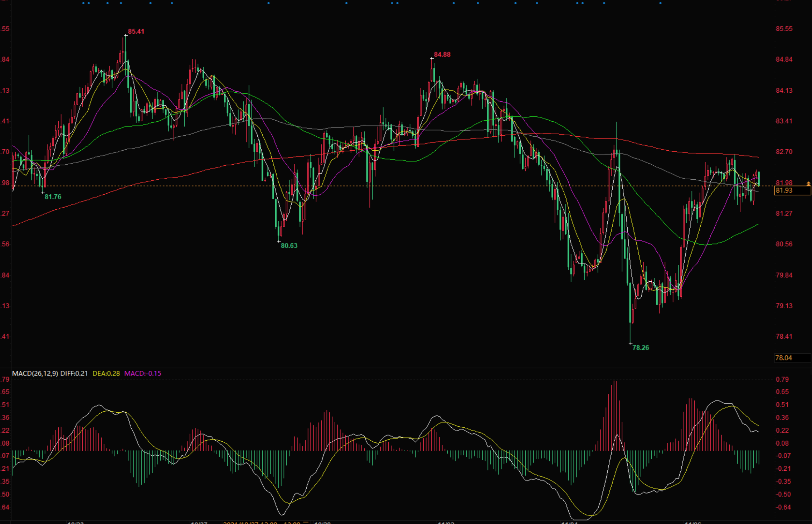Click the 82.70 right axis price label
This screenshot has height=524, width=812.
784,152
